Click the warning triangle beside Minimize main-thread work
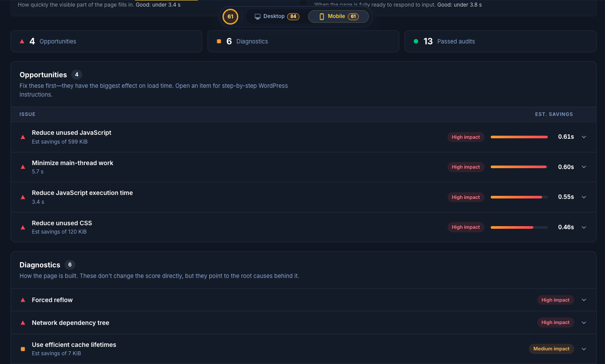The image size is (605, 364). coord(23,167)
